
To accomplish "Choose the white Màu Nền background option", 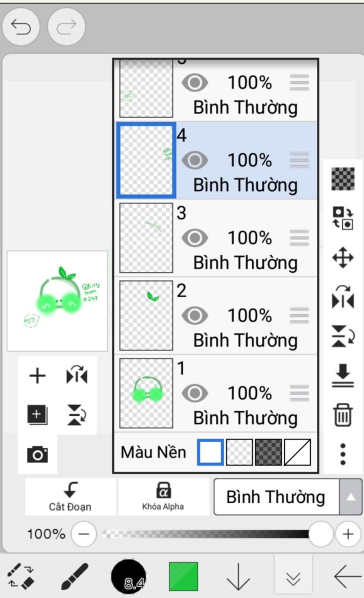I will tap(210, 452).
